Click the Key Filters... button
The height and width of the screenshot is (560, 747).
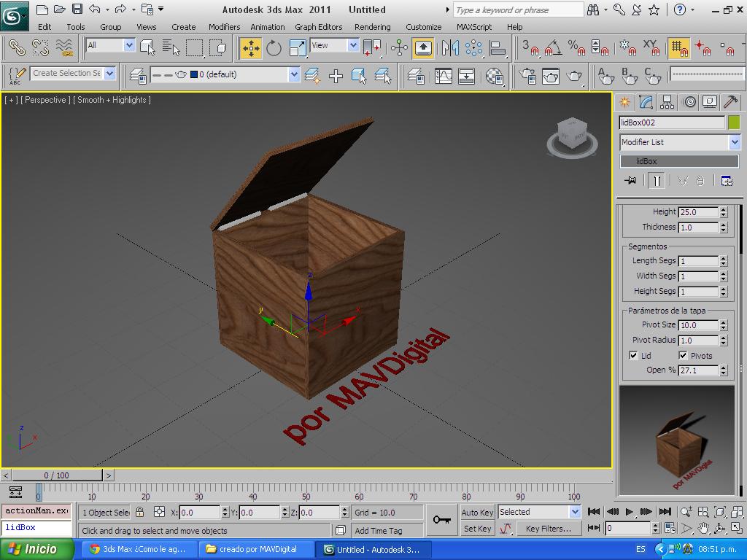[x=548, y=529]
